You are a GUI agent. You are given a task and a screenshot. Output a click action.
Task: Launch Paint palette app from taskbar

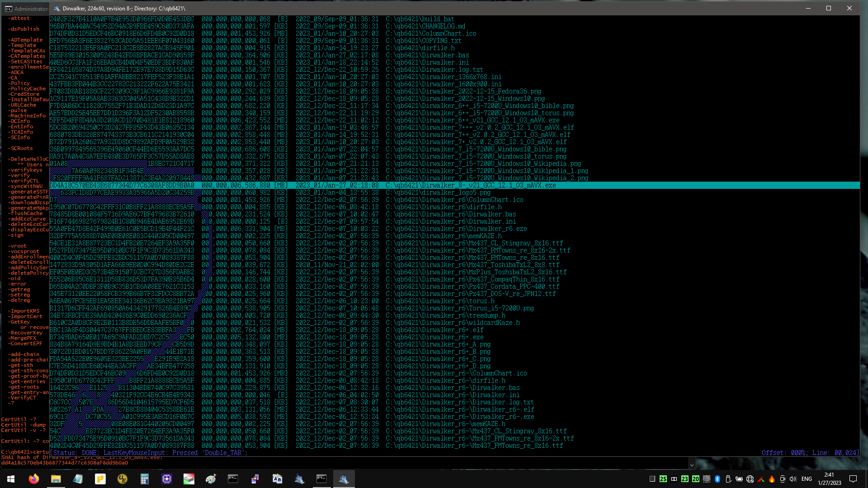(x=211, y=479)
